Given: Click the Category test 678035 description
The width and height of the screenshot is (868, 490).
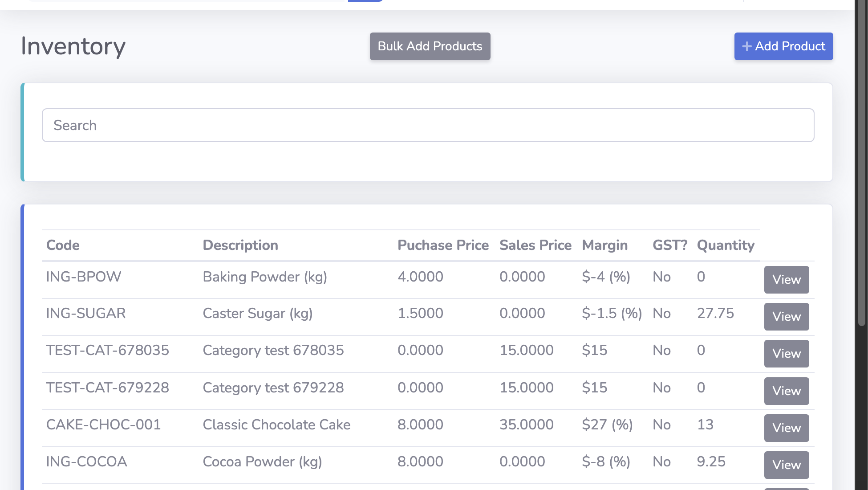Looking at the screenshot, I should tap(273, 350).
